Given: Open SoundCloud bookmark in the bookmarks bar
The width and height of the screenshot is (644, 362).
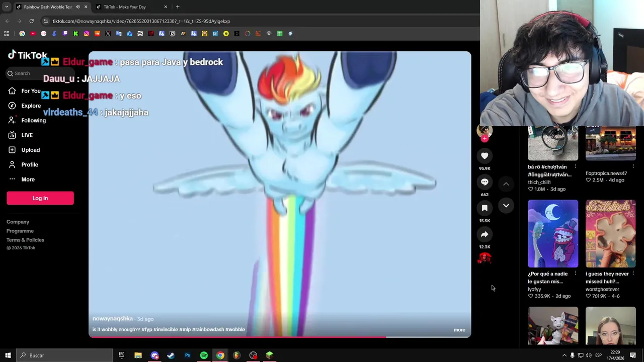Looking at the screenshot, I should point(97,34).
